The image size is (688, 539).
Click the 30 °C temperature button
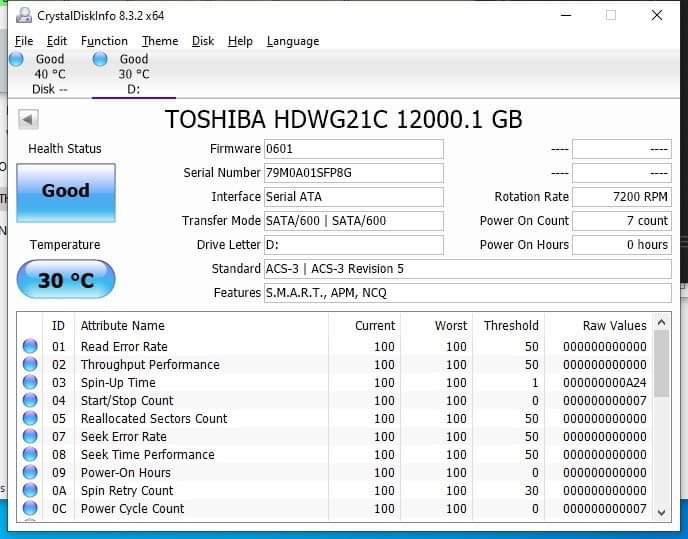point(66,280)
